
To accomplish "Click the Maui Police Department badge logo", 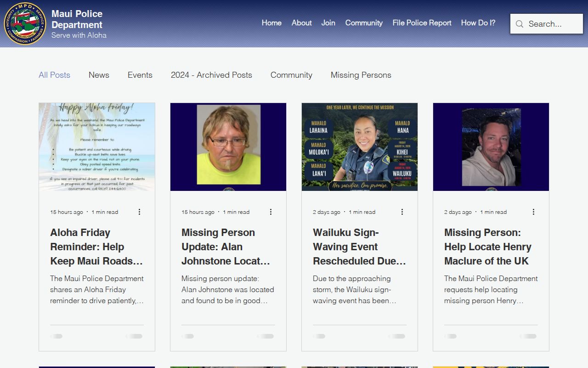I will (25, 23).
